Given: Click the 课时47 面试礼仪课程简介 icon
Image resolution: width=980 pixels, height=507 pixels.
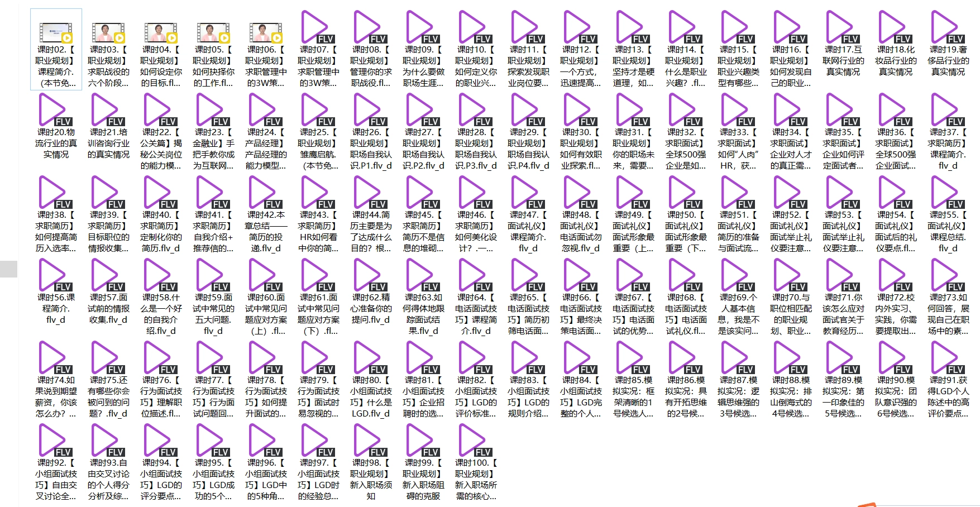Looking at the screenshot, I should 527,193.
